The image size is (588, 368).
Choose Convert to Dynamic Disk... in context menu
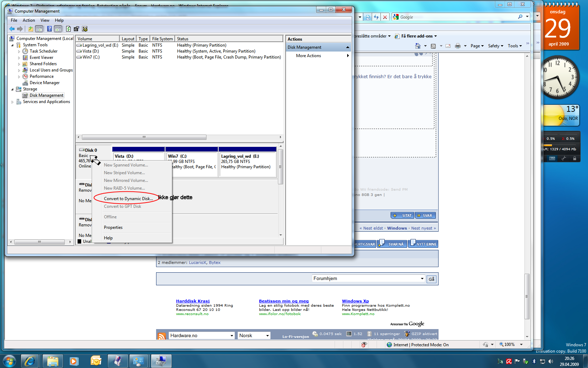128,199
